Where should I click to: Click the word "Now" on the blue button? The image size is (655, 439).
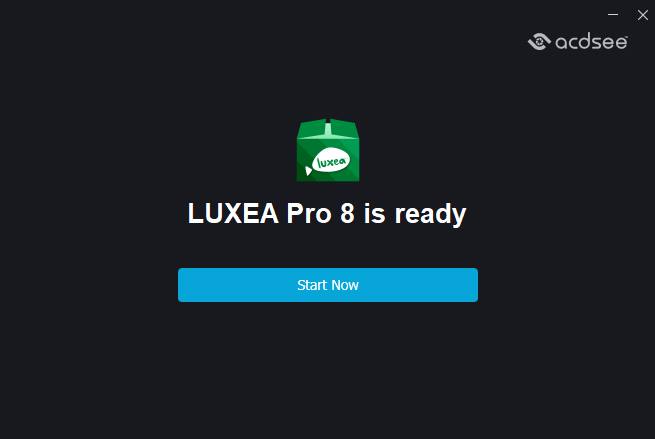pyautogui.click(x=345, y=285)
